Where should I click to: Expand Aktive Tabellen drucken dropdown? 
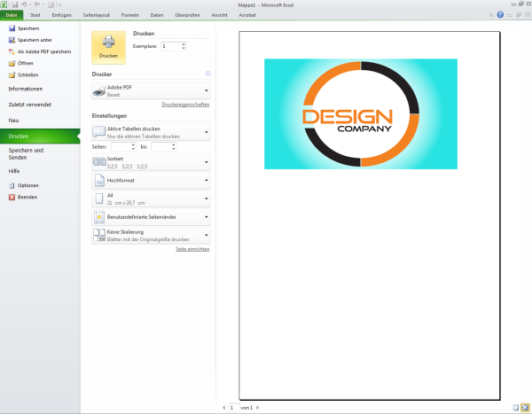click(151, 132)
